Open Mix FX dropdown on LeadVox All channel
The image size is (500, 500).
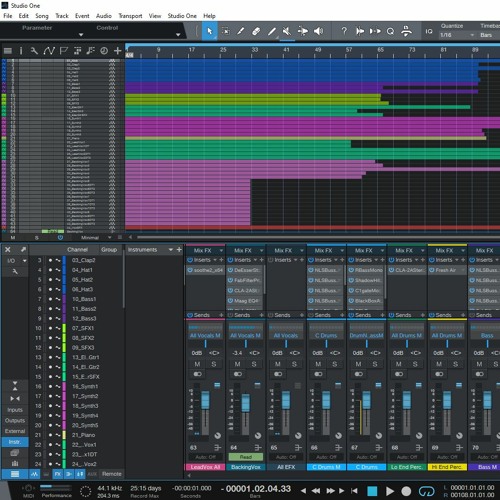pyautogui.click(x=221, y=250)
